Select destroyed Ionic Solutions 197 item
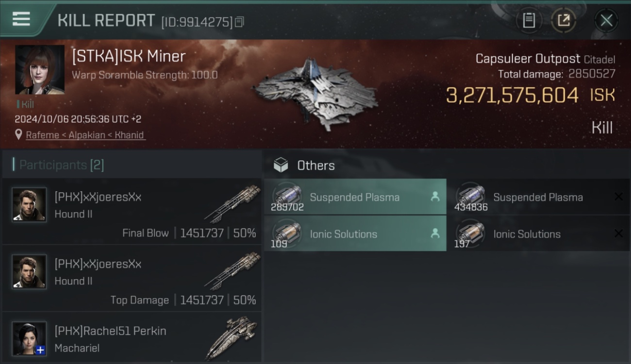The image size is (631, 364). [x=539, y=234]
